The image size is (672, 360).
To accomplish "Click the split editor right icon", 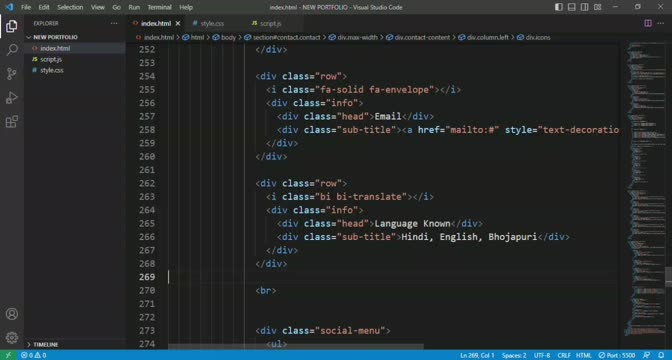I will pos(648,23).
